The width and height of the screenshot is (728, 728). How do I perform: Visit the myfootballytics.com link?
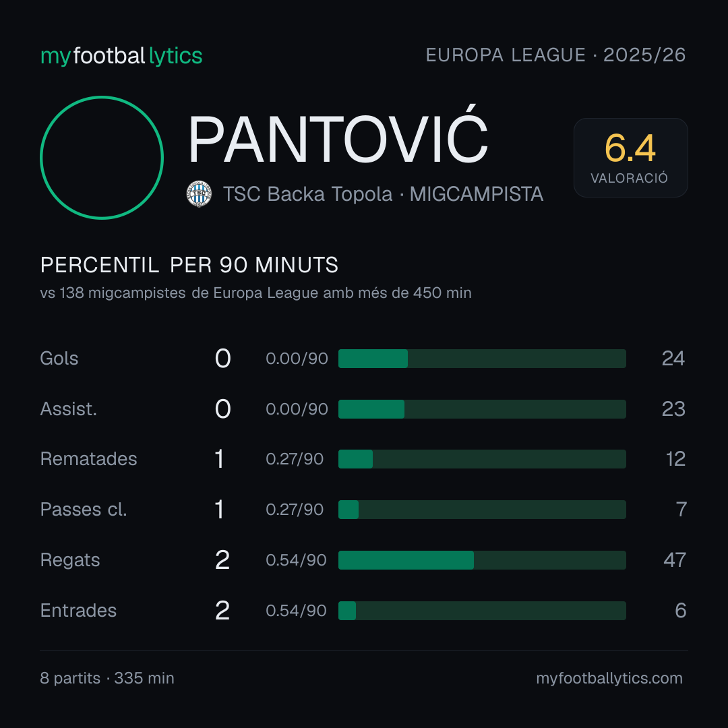(x=609, y=678)
